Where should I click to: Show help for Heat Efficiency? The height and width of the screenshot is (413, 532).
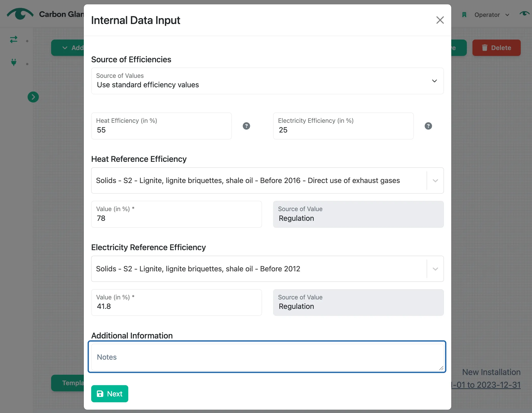[246, 126]
